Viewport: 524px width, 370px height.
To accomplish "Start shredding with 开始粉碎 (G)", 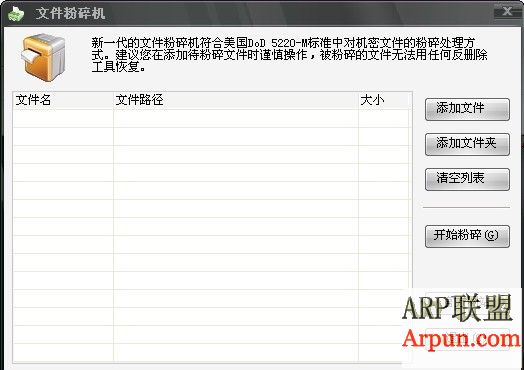I will click(x=467, y=236).
